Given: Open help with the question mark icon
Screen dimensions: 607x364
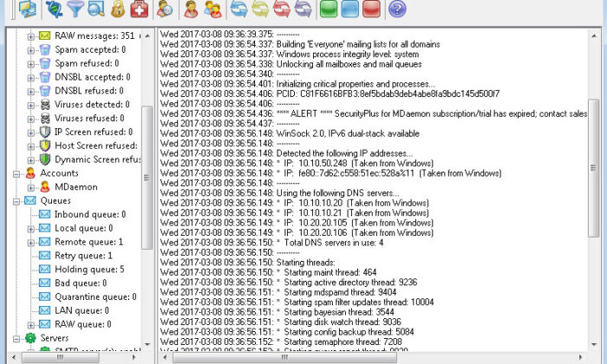Looking at the screenshot, I should [397, 9].
